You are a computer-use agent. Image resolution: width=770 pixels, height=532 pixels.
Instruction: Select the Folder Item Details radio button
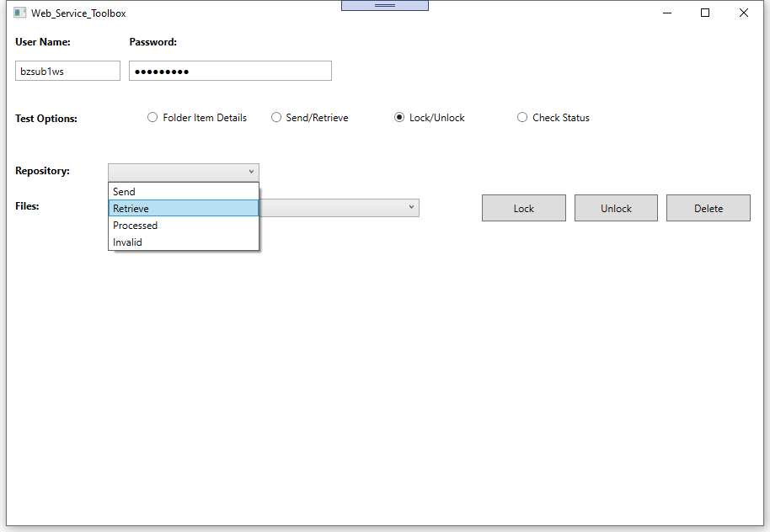click(x=152, y=118)
